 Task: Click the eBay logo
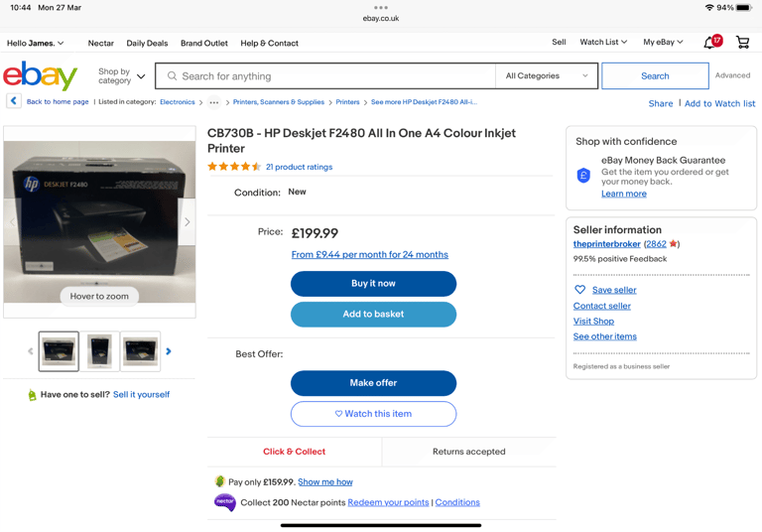coord(41,75)
